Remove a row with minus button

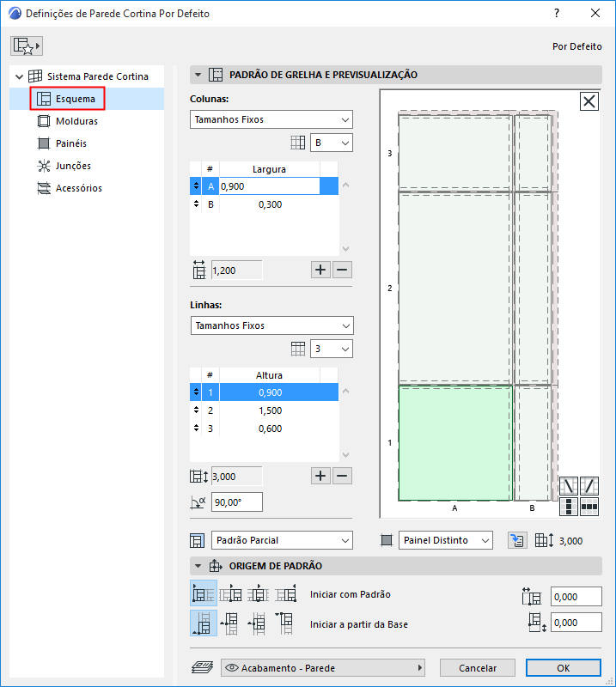(343, 476)
